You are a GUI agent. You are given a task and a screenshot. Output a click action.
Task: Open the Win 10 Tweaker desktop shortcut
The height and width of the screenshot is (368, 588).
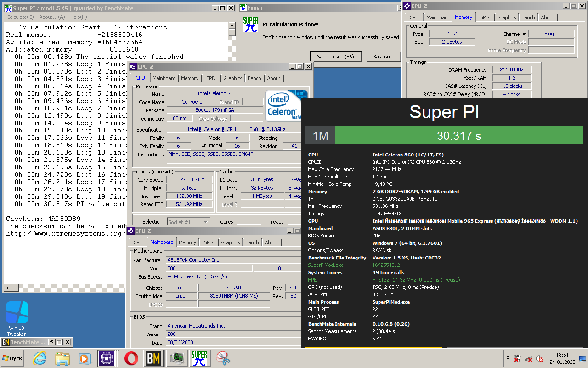[17, 318]
